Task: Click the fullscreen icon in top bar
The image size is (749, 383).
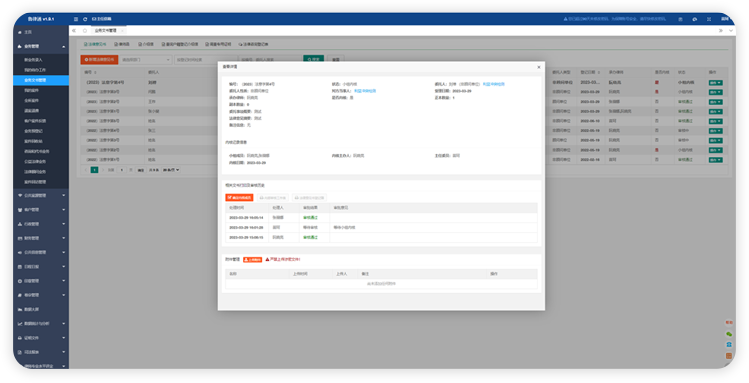Action: [709, 19]
